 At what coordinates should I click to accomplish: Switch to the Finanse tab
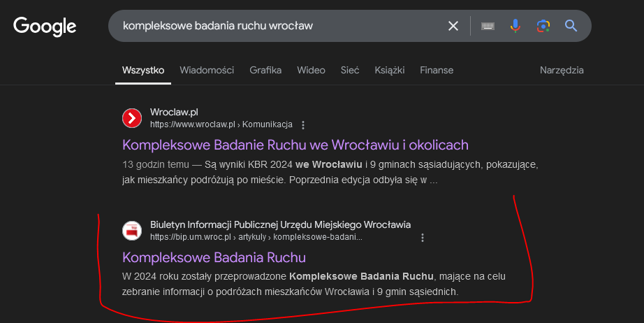(x=437, y=71)
